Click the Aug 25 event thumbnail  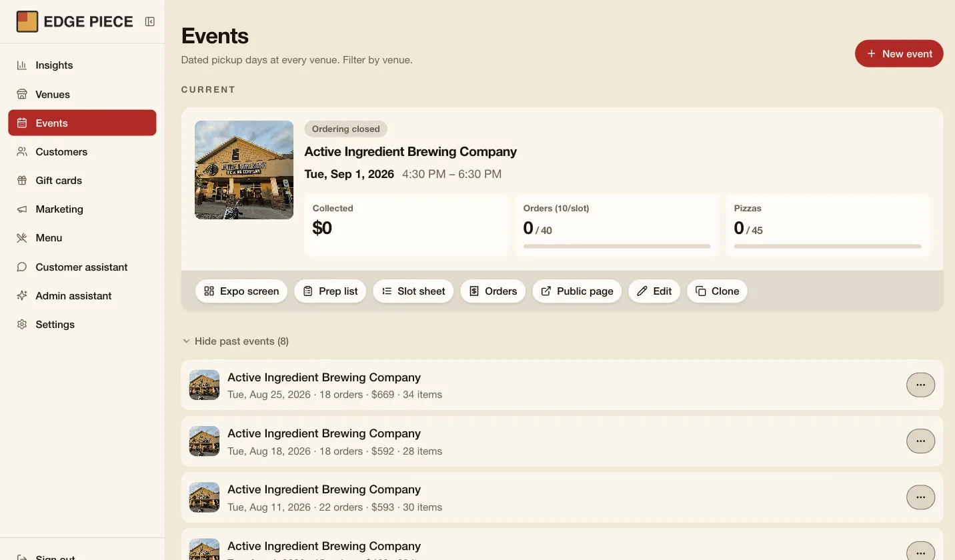[204, 385]
